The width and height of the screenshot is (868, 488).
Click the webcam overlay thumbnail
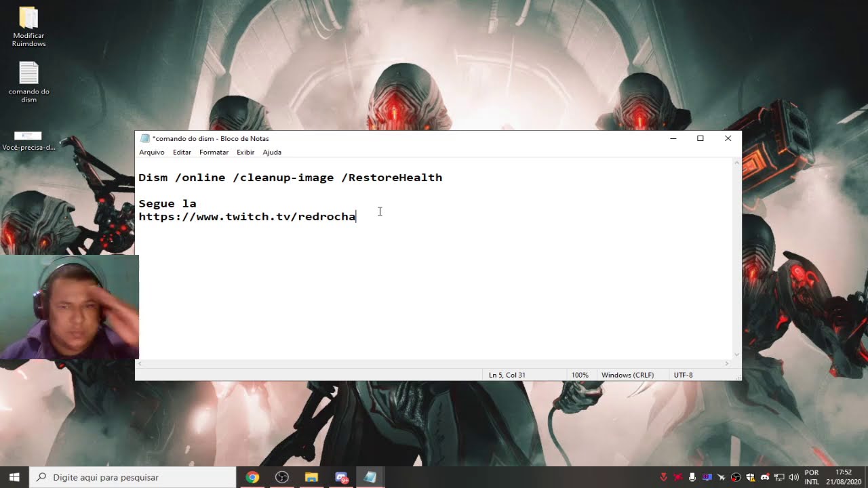(x=69, y=307)
